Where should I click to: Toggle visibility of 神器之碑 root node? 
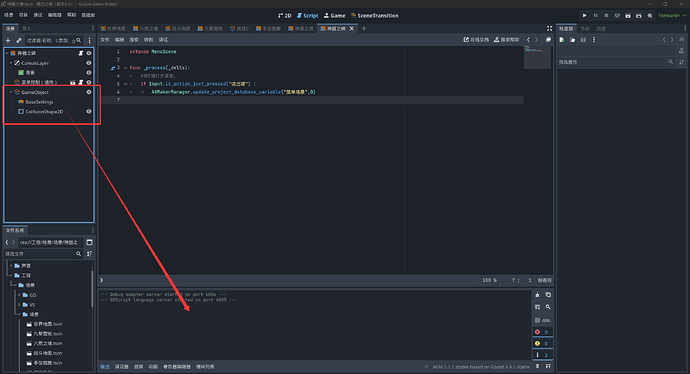[x=88, y=53]
